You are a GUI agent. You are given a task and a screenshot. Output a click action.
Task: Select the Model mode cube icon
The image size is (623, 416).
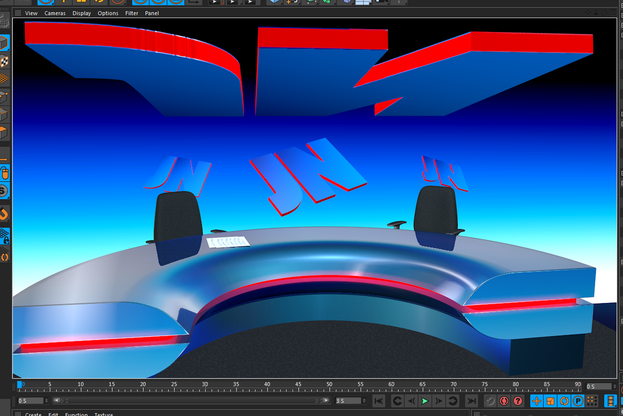tap(4, 44)
